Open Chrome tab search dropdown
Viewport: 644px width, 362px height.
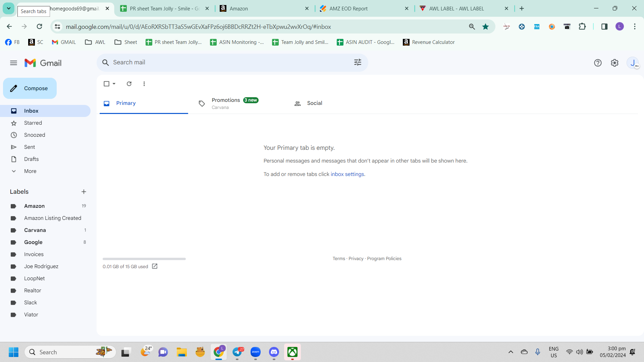click(x=9, y=8)
